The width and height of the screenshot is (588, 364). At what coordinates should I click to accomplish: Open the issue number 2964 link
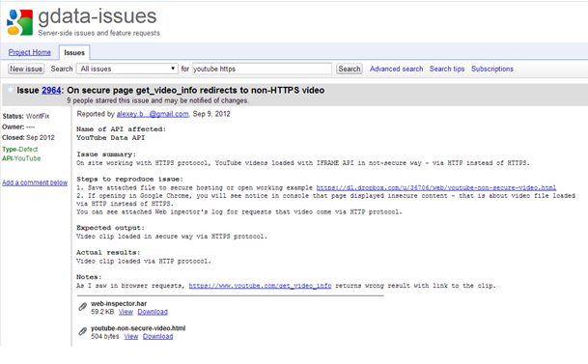51,91
